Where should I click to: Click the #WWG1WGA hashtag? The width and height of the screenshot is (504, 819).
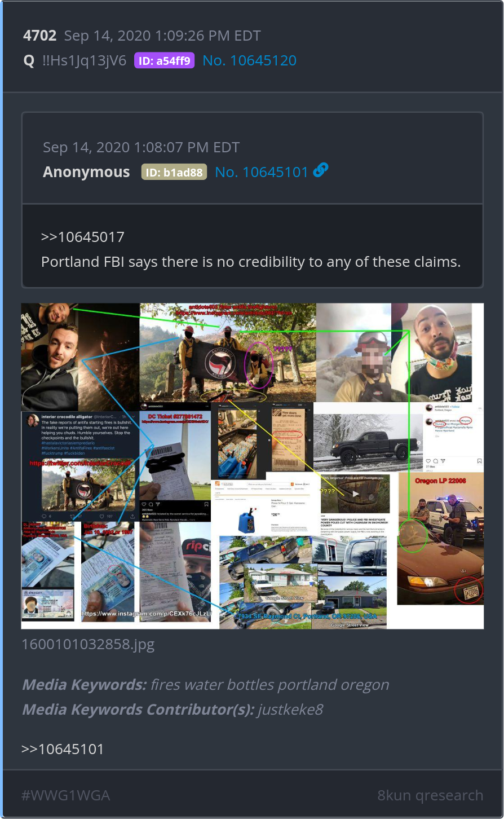coord(65,795)
